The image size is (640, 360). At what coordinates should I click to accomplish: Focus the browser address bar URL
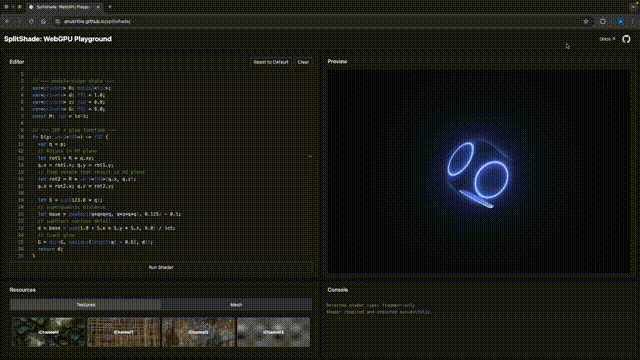click(x=97, y=21)
